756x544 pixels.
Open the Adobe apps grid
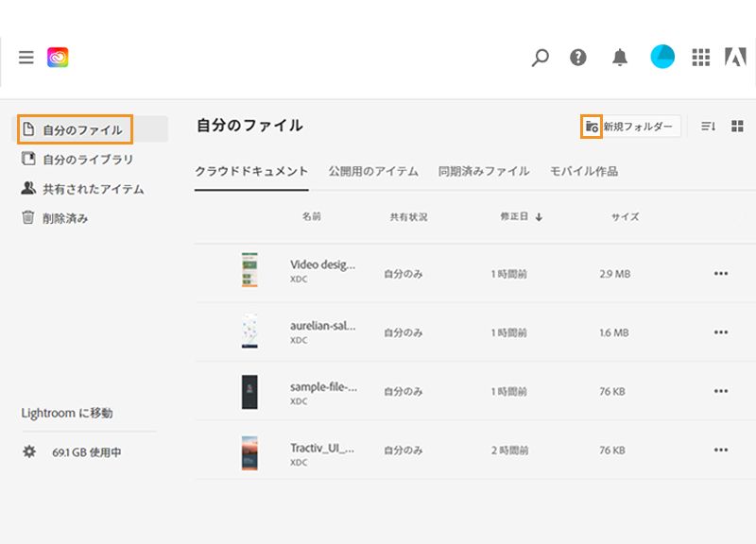(x=701, y=58)
